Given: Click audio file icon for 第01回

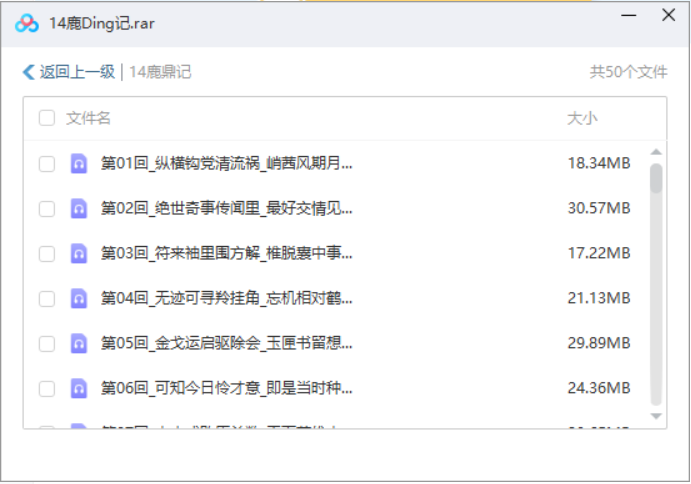Looking at the screenshot, I should click(79, 164).
